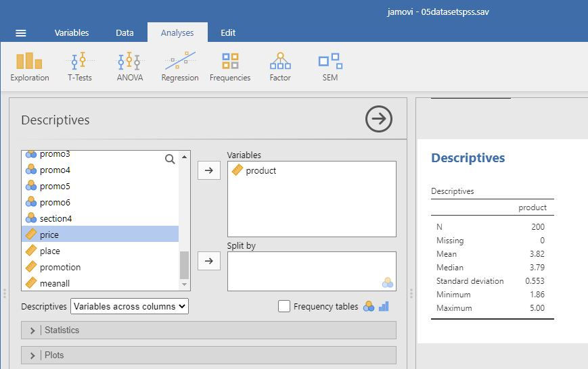Move selected variable into Split by box
588x369 pixels.
[x=209, y=261]
